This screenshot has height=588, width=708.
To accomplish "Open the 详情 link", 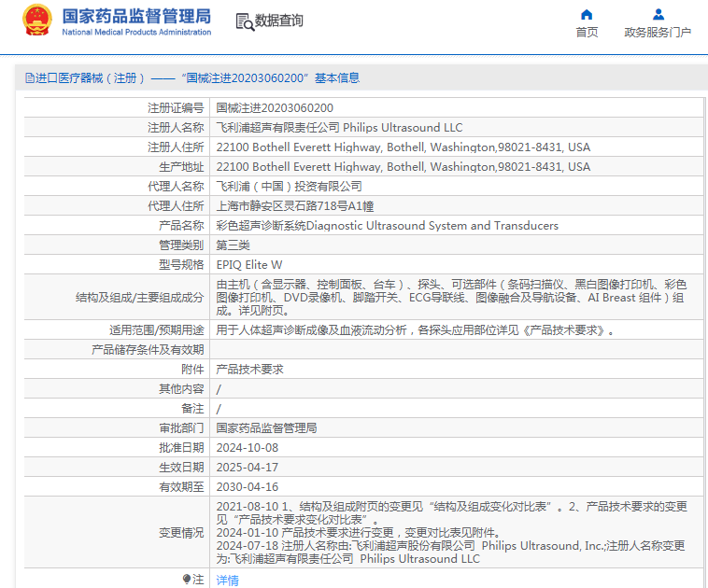I will (x=228, y=580).
